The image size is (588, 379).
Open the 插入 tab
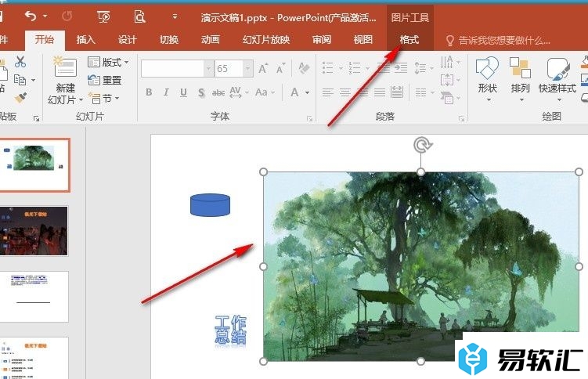[x=86, y=40]
